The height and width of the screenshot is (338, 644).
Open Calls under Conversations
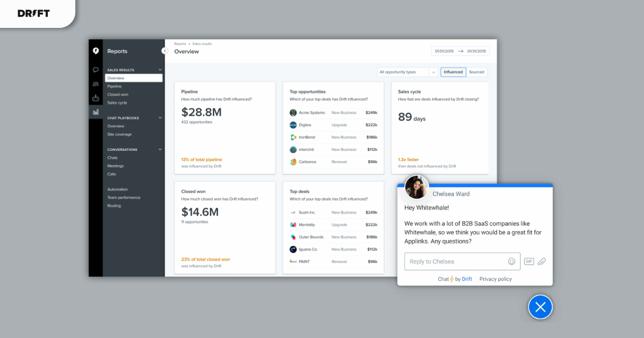click(112, 174)
